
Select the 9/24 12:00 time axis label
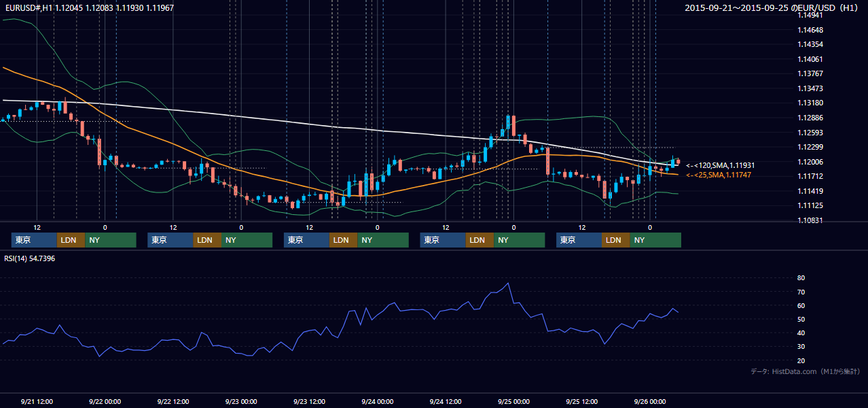[x=446, y=401]
